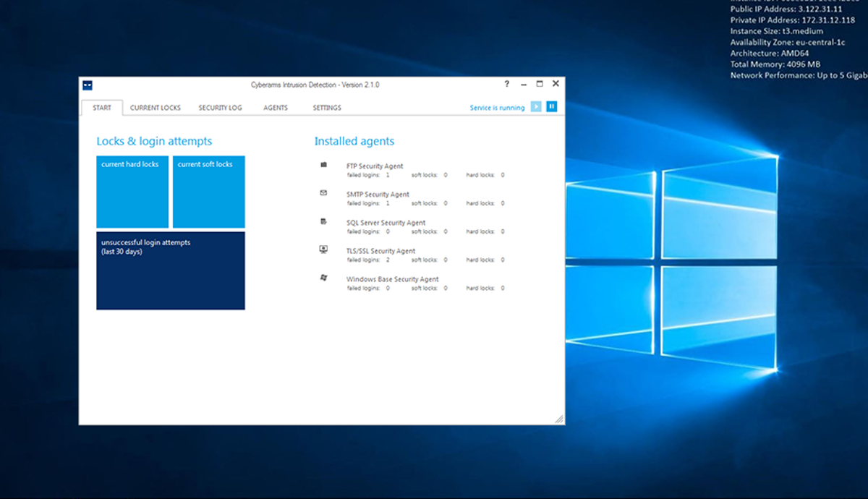The image size is (868, 499).
Task: Click the Windows Base Security Agent icon
Action: click(323, 278)
